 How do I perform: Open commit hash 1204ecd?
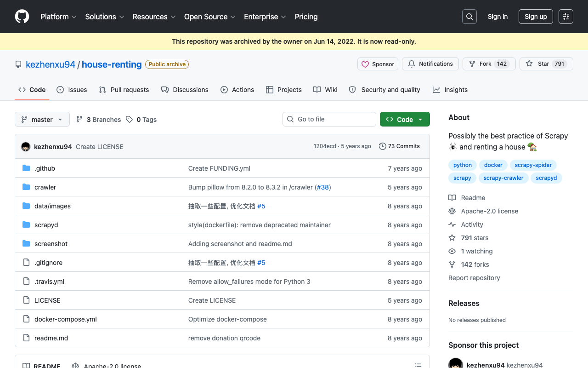325,146
